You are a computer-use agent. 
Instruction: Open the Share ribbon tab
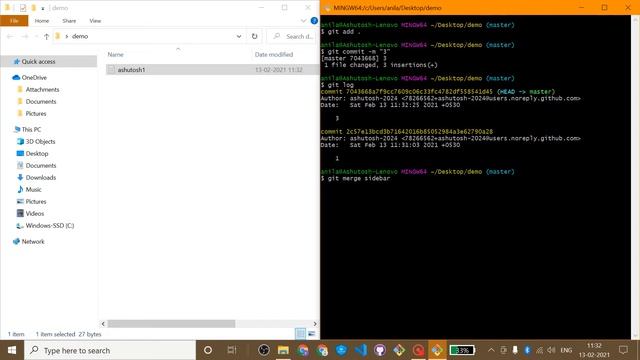[69, 20]
